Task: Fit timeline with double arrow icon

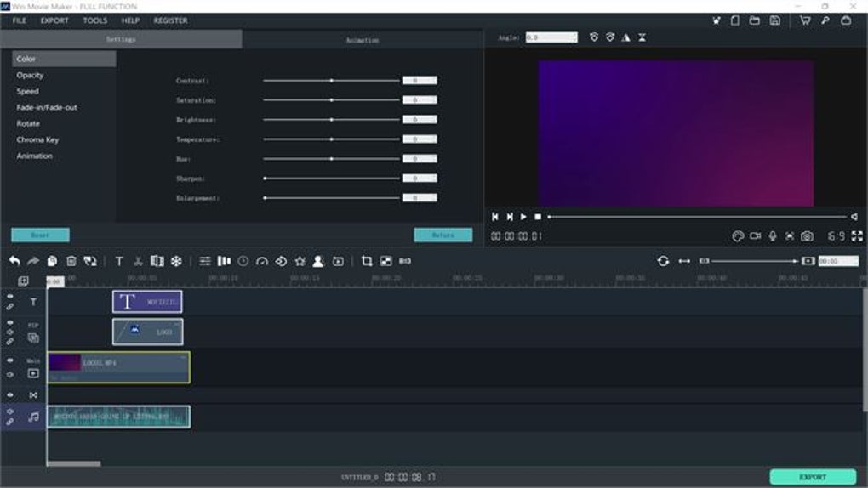Action: (x=684, y=261)
